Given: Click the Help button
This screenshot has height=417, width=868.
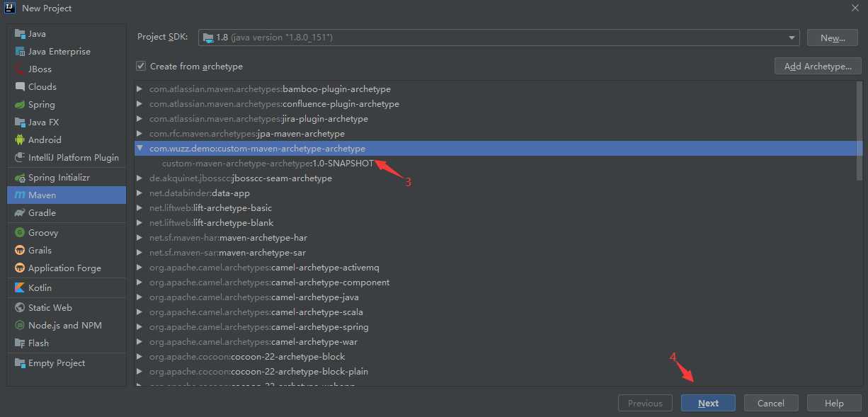Looking at the screenshot, I should click(834, 404).
